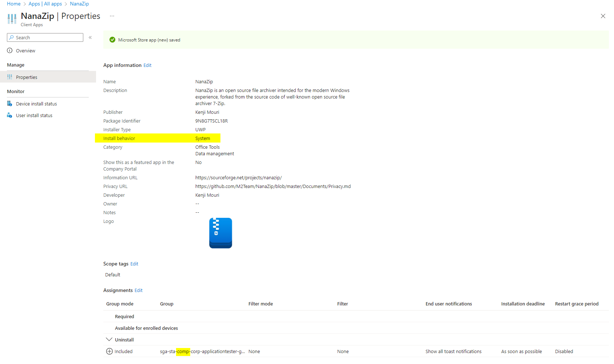
Task: Click the Data management category value
Action: pos(215,154)
